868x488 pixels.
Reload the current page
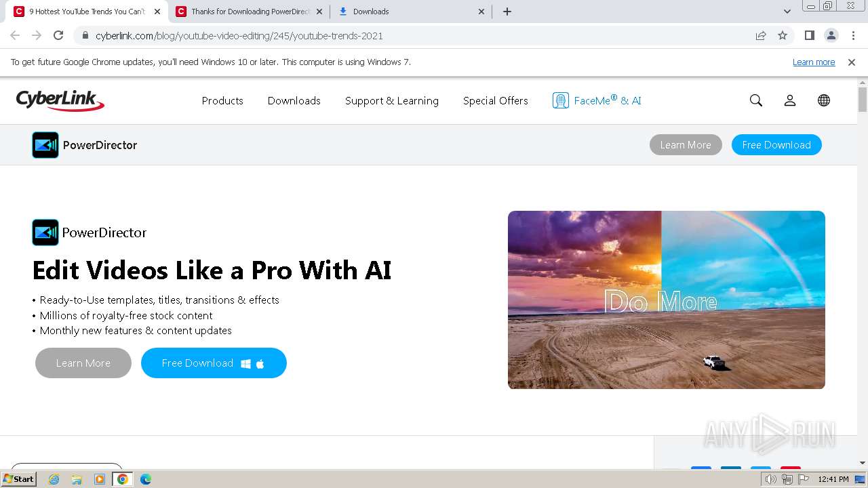pyautogui.click(x=58, y=35)
